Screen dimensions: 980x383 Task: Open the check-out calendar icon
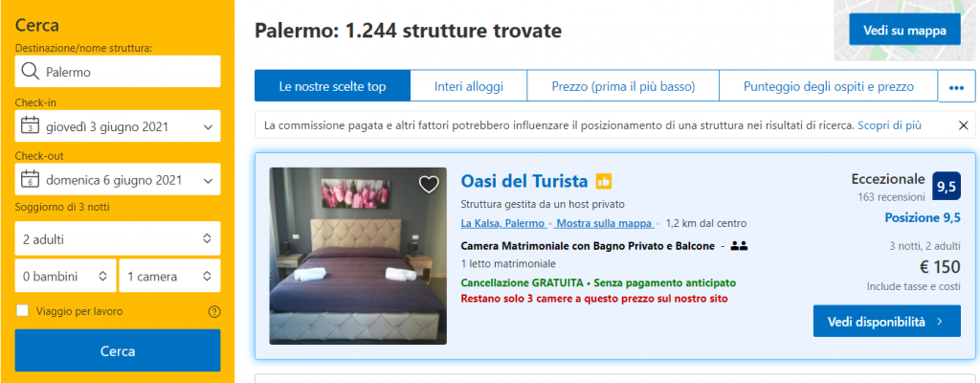point(30,179)
